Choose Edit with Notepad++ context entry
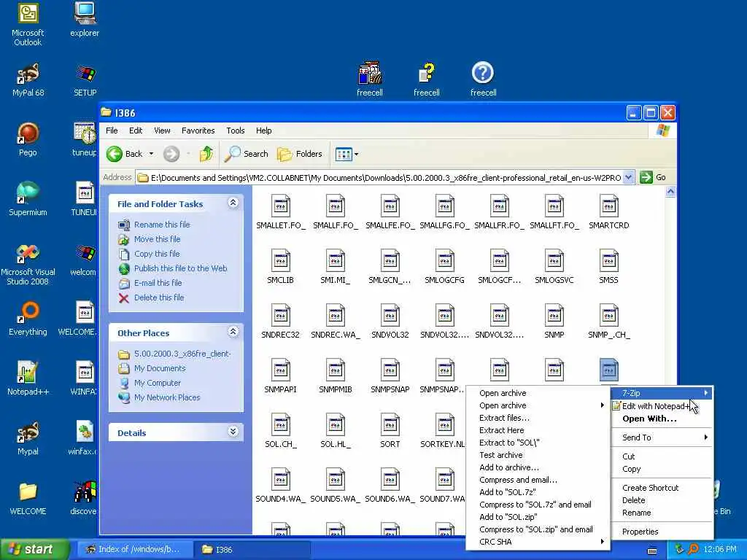The height and width of the screenshot is (560, 747). (662, 406)
